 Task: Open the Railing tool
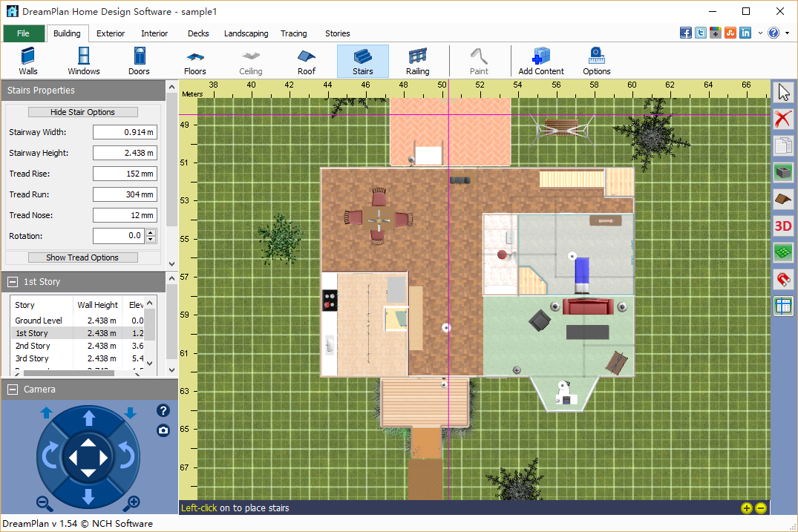pos(417,61)
